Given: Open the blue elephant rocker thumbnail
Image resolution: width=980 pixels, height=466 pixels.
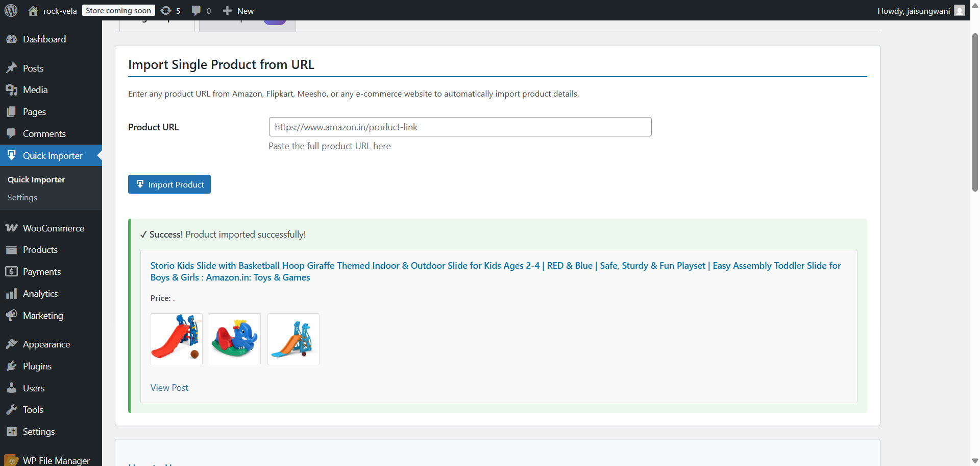Looking at the screenshot, I should (x=235, y=339).
